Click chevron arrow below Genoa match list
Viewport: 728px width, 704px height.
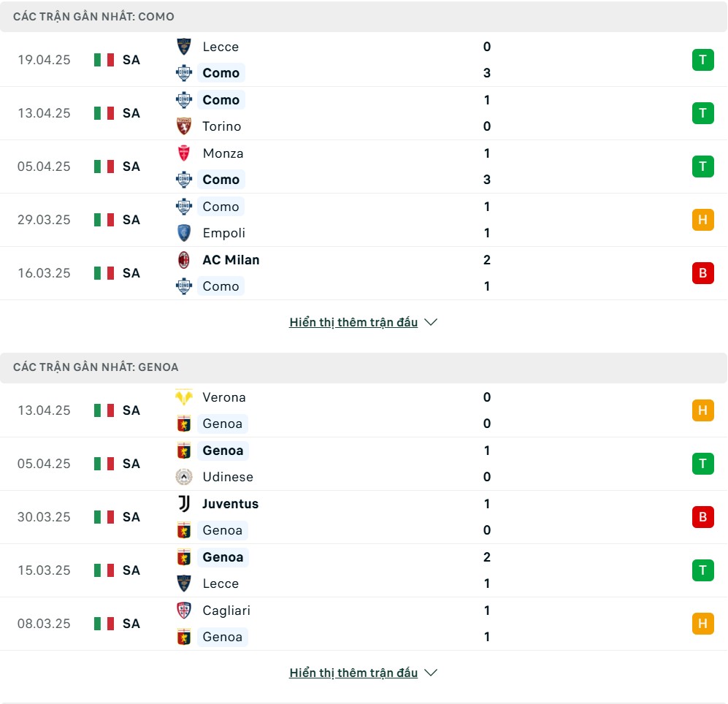(431, 673)
